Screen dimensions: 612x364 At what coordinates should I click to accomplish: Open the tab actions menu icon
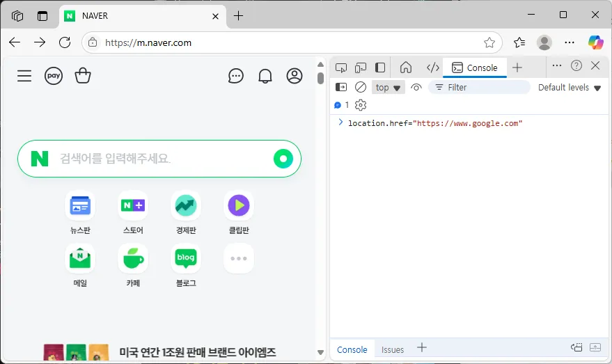(42, 16)
